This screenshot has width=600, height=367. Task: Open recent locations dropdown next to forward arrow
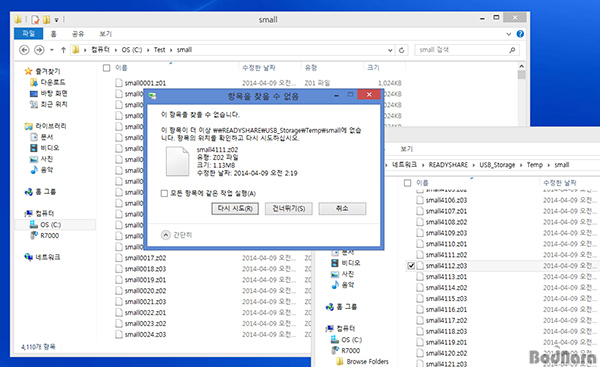click(x=52, y=50)
